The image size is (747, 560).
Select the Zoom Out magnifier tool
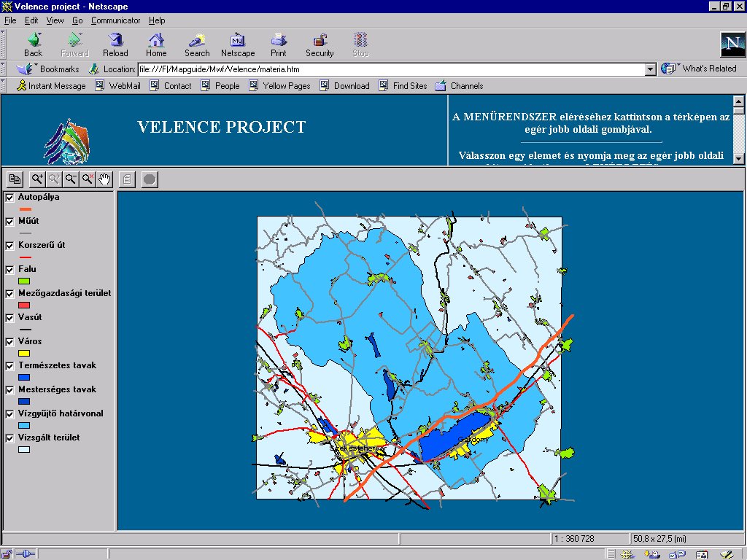[71, 179]
